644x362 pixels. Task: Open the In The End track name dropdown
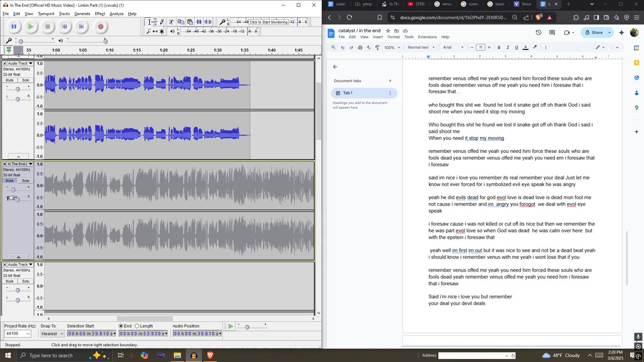pos(30,164)
